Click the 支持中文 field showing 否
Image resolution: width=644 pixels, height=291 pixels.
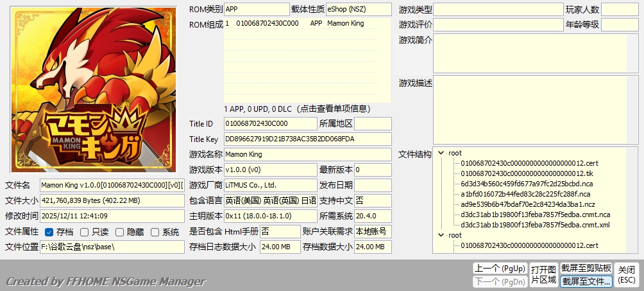click(373, 200)
